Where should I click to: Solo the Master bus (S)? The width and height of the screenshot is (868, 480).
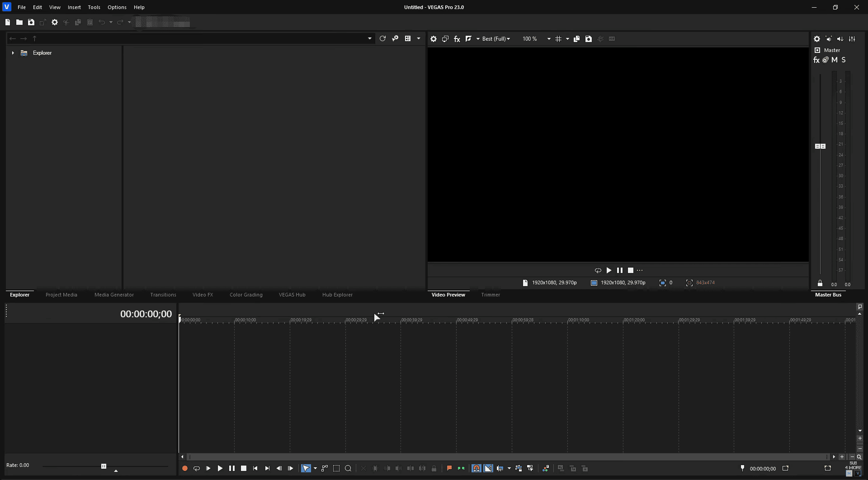point(844,60)
